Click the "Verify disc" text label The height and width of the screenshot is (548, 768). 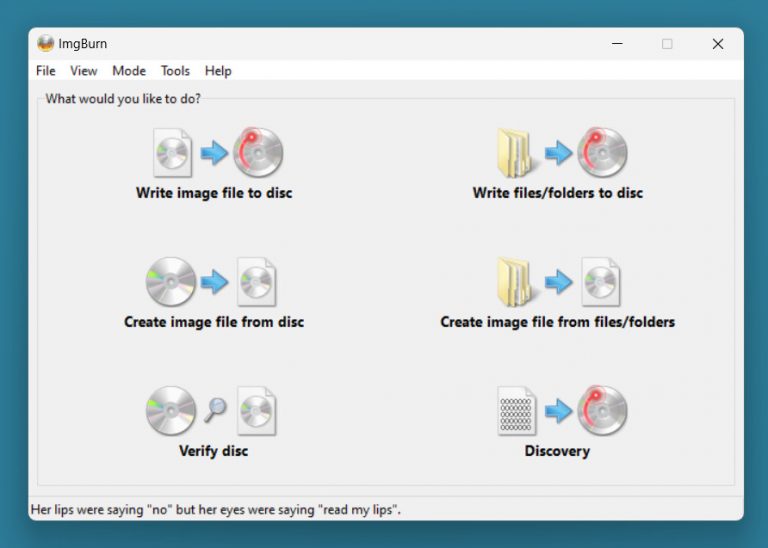[x=213, y=451]
